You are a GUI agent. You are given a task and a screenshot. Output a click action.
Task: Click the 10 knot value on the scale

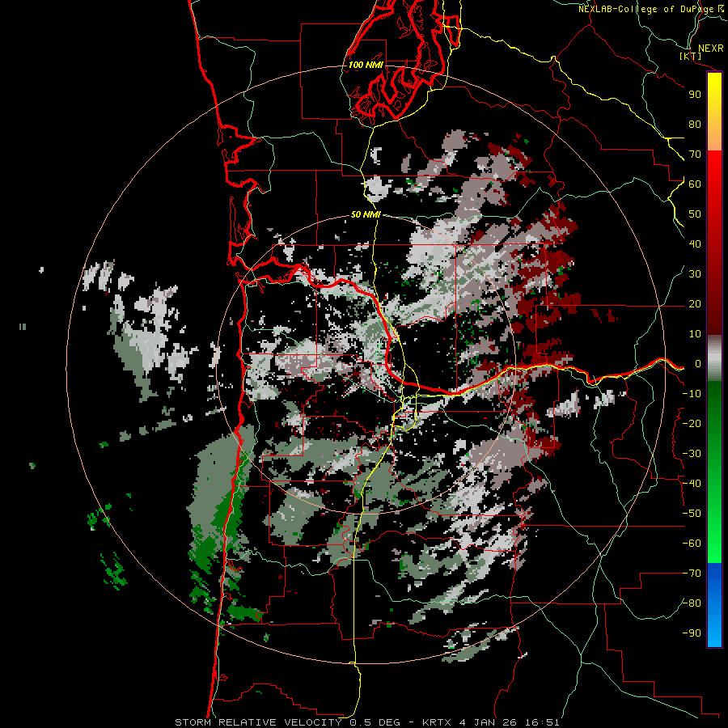click(x=695, y=334)
